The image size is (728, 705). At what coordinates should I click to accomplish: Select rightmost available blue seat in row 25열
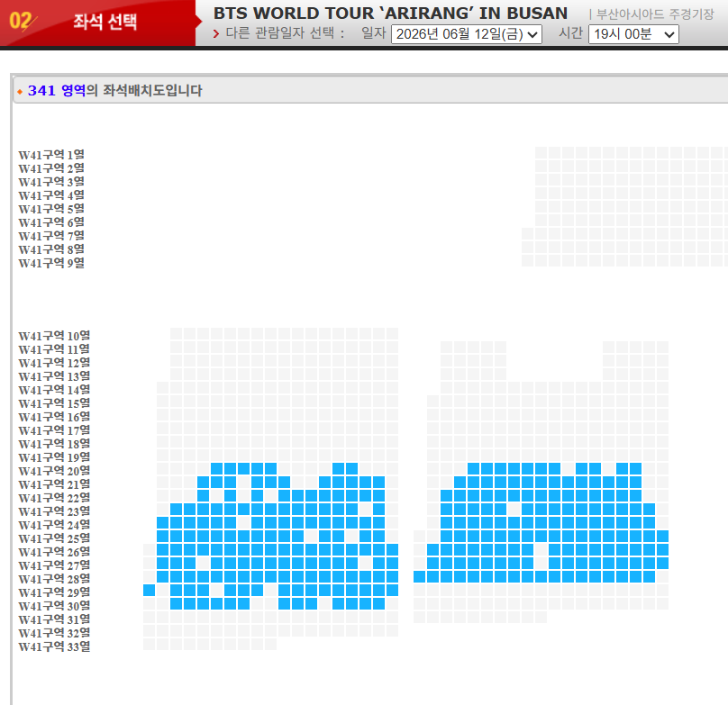(x=662, y=536)
